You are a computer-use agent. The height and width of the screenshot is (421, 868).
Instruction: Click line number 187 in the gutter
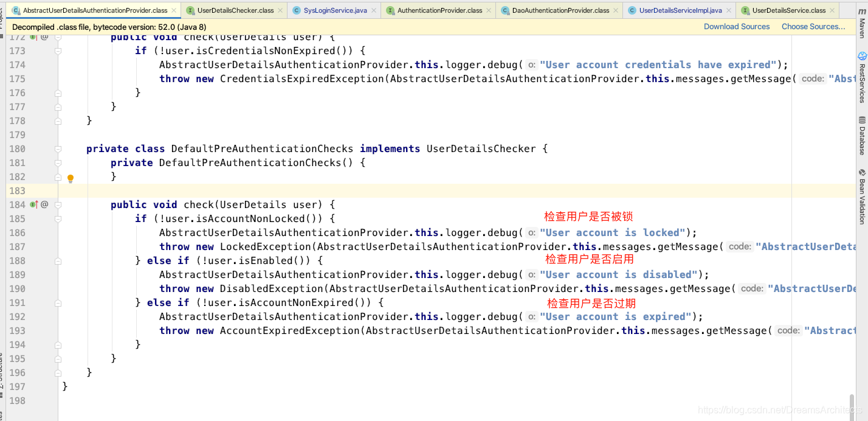click(x=18, y=247)
